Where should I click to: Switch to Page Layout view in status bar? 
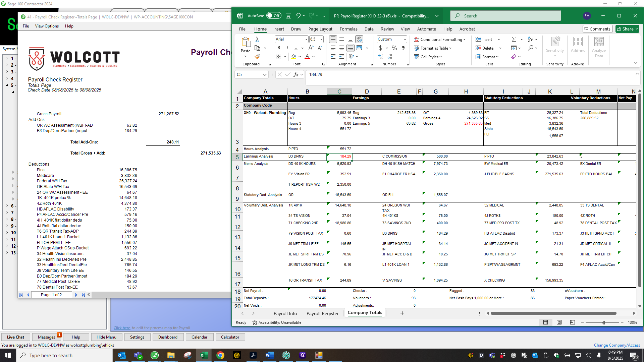click(x=559, y=322)
